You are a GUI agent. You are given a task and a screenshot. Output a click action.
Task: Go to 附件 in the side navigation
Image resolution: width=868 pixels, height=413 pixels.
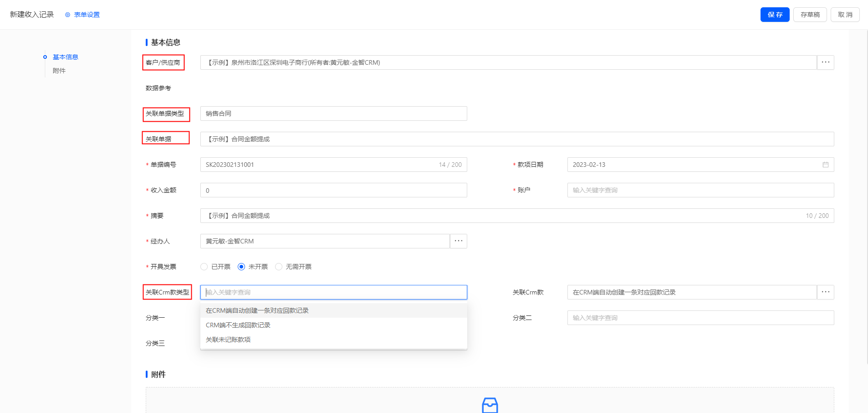tap(59, 71)
